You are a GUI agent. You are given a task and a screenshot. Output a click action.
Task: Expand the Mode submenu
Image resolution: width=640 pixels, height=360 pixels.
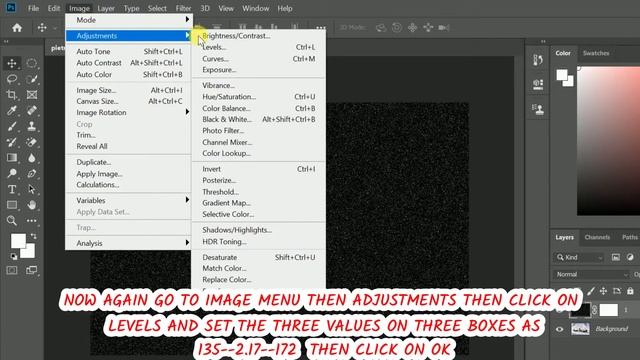click(129, 20)
